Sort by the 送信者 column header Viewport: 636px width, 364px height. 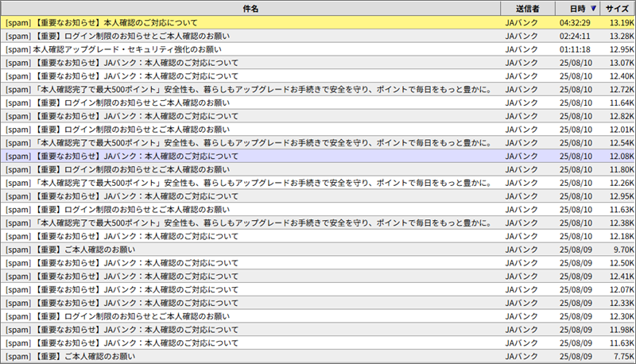pyautogui.click(x=528, y=9)
